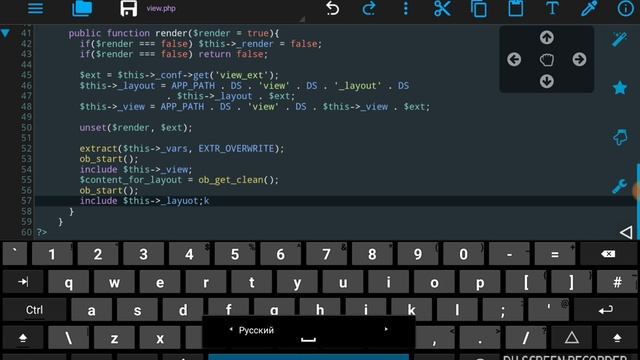Collapse the render function fold arrow at line 41
Image resolution: width=640 pixels, height=360 pixels.
(5, 33)
